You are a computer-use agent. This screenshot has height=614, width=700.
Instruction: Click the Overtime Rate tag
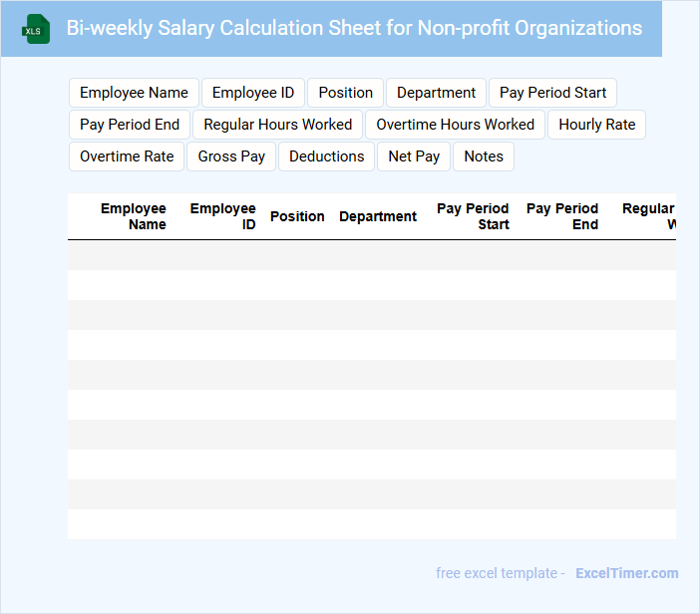pos(127,156)
